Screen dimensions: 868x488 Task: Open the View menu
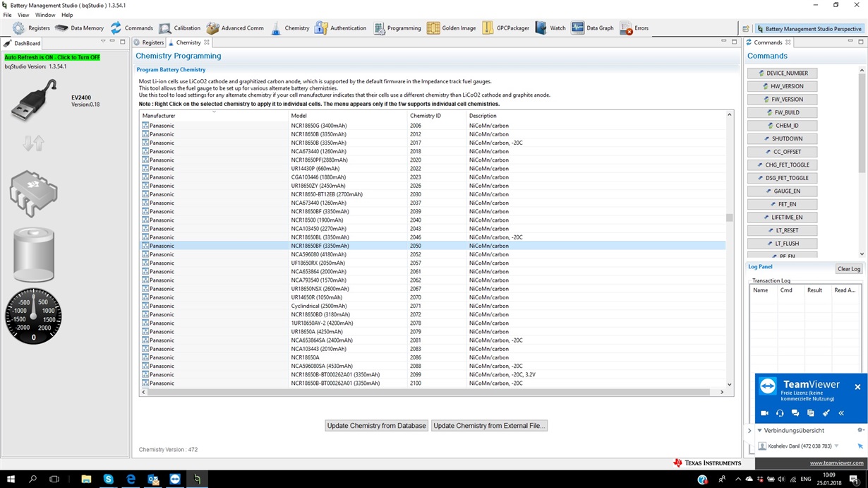23,15
